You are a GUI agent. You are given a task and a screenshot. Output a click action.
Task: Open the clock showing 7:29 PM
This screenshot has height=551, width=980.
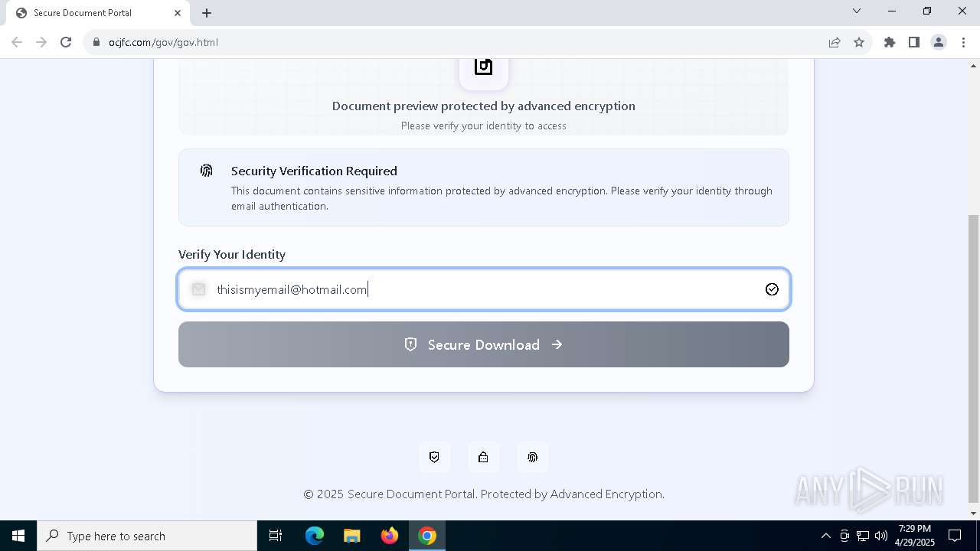point(915,536)
